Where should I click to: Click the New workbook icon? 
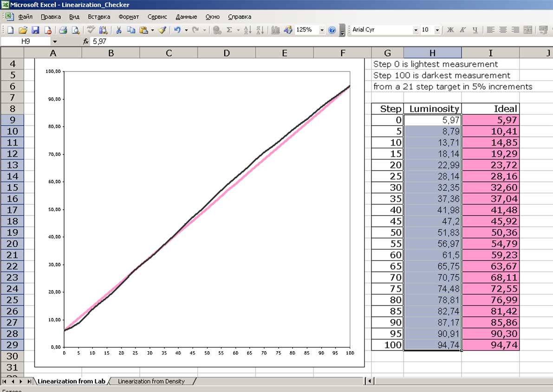[10, 30]
